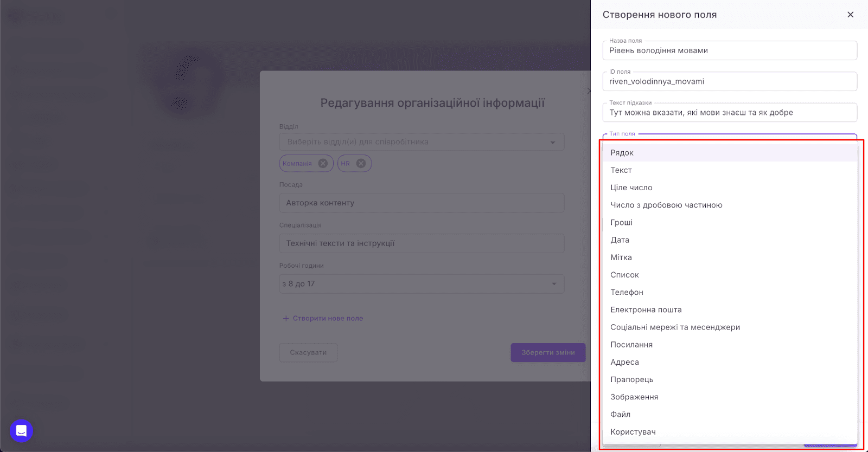Select the Дата type option
The image size is (868, 452).
tap(620, 240)
